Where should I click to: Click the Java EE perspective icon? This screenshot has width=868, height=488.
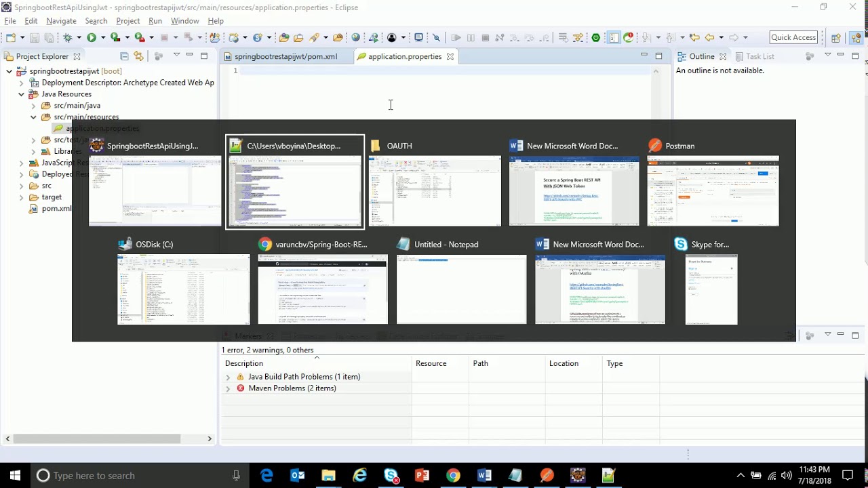pyautogui.click(x=856, y=38)
